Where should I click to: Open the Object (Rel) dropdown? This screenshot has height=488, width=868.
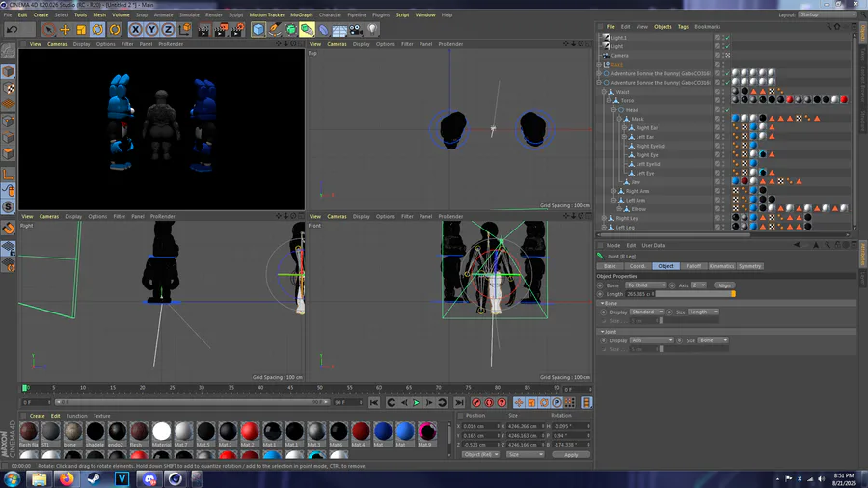pos(480,455)
